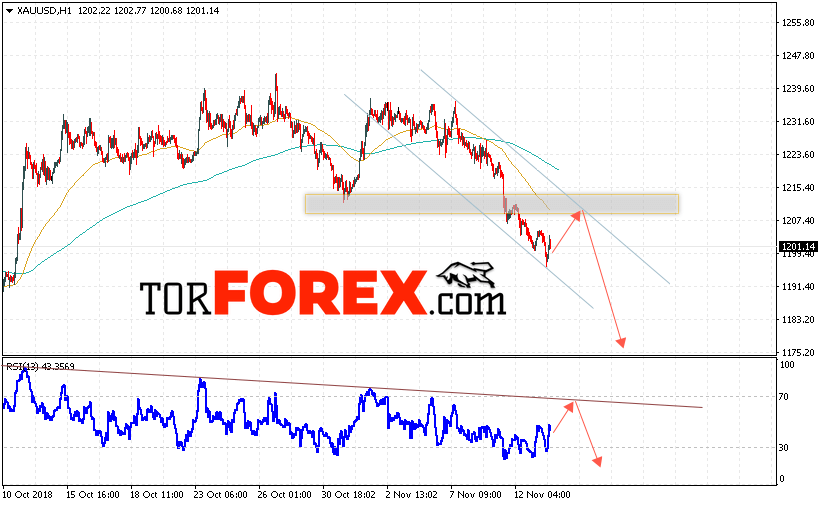
Task: Click the 1239.60 price axis label
Action: point(798,89)
